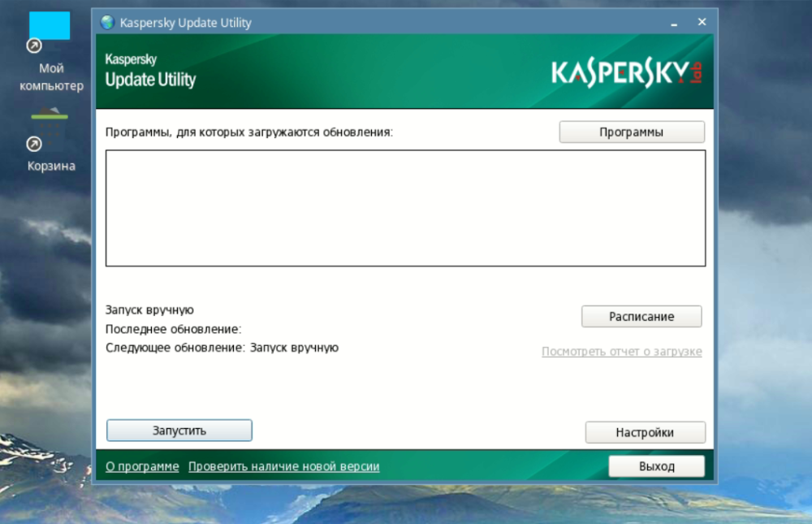Click the Последнее обновление: label
The width and height of the screenshot is (812, 524).
174,329
